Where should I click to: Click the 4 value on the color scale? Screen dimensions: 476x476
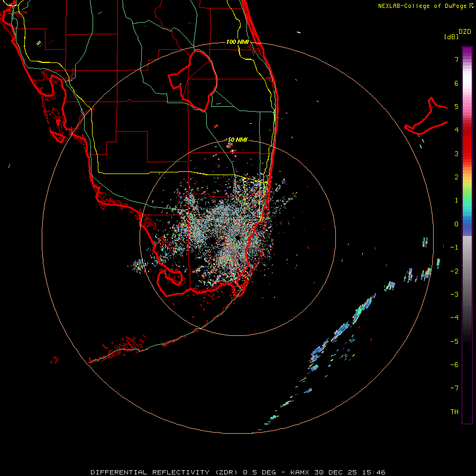click(456, 130)
